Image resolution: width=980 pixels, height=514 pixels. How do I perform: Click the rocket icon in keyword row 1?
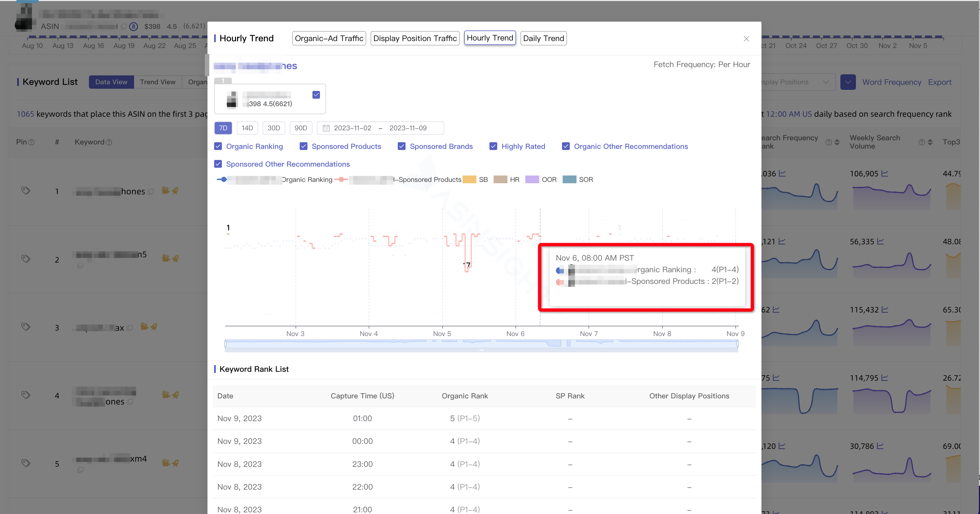coord(175,190)
